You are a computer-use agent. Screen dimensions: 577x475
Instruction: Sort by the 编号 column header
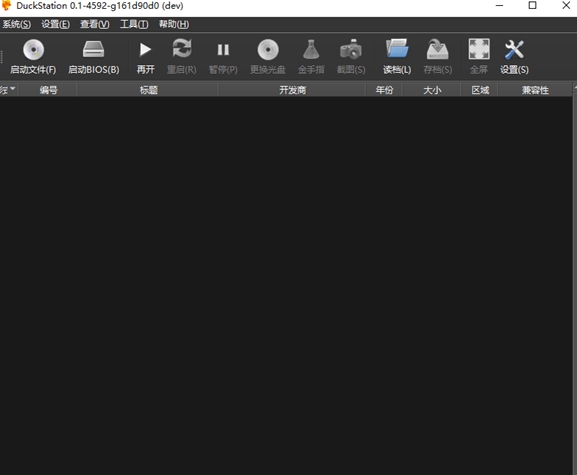coord(48,90)
